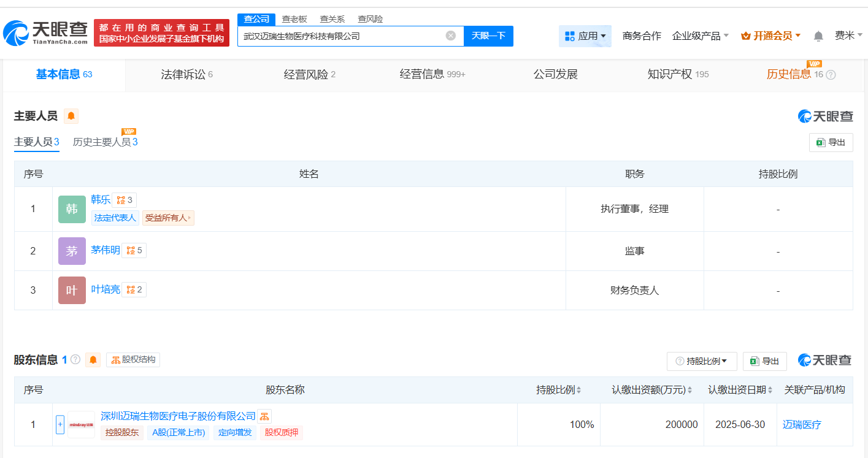Select the 历史主要人员 3 sub-tab
The height and width of the screenshot is (458, 868).
click(106, 142)
